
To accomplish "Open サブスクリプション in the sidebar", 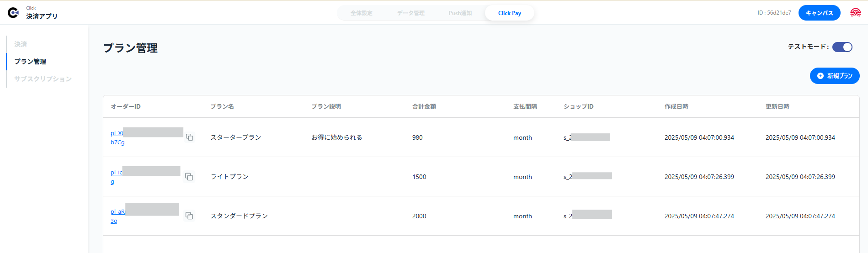I will tap(43, 79).
